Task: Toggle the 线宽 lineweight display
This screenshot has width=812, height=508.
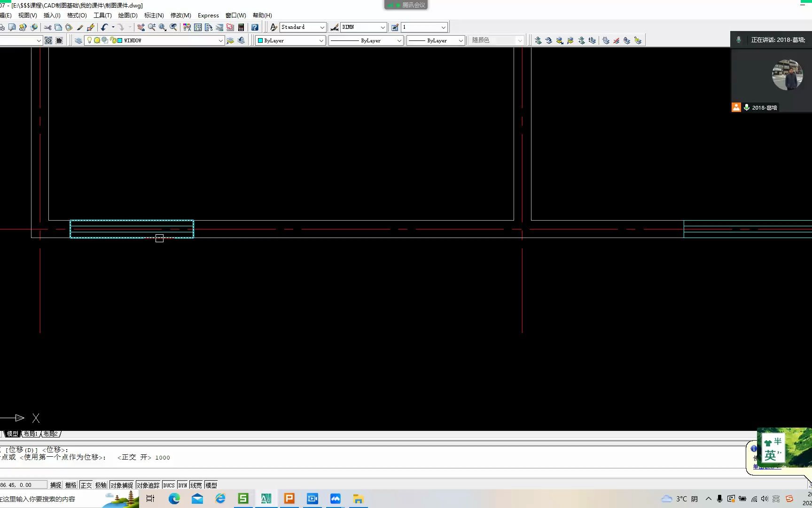Action: [x=196, y=485]
